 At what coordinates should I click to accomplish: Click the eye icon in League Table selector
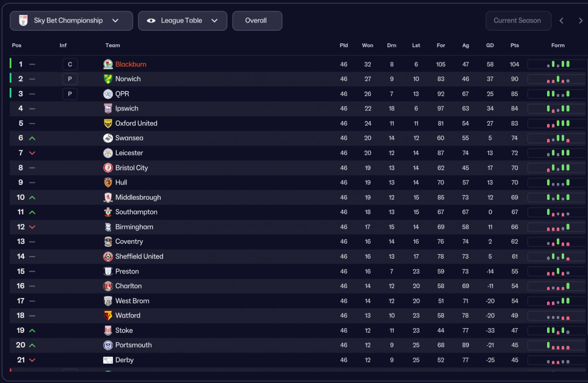pyautogui.click(x=151, y=21)
